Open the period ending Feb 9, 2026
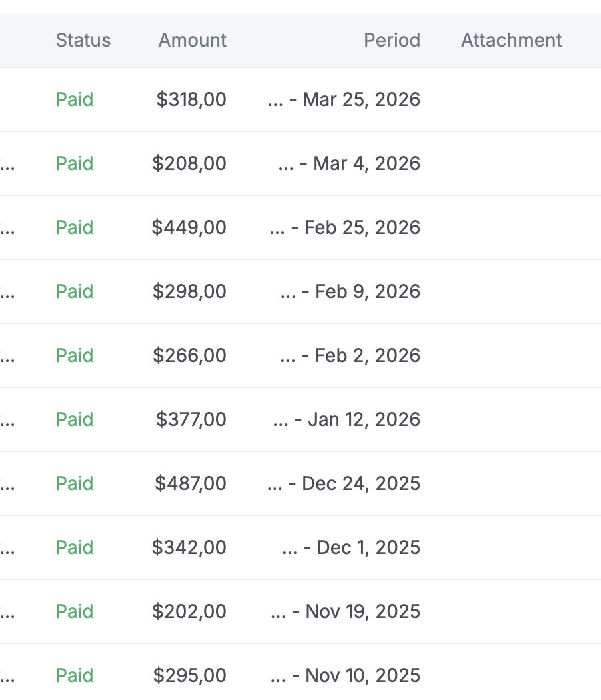Screen dimensions: 601x700 (x=350, y=291)
